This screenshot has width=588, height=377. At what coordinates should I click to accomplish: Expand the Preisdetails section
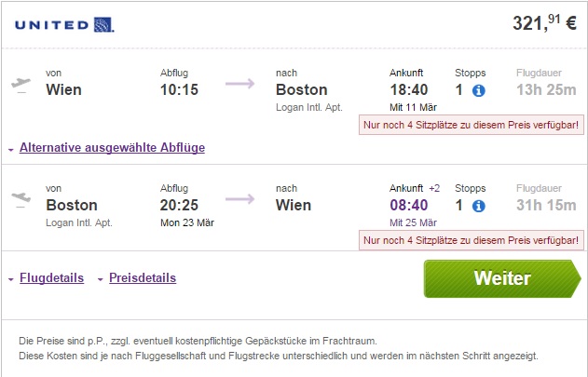[x=142, y=278]
